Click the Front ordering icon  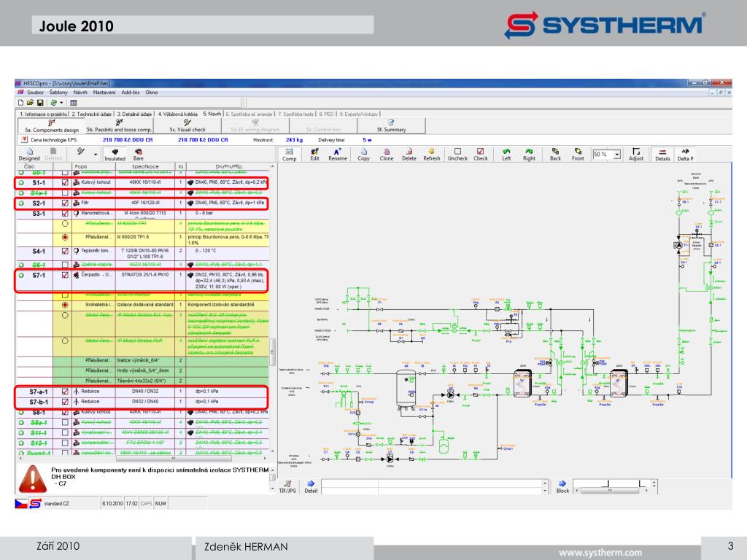coord(578,155)
